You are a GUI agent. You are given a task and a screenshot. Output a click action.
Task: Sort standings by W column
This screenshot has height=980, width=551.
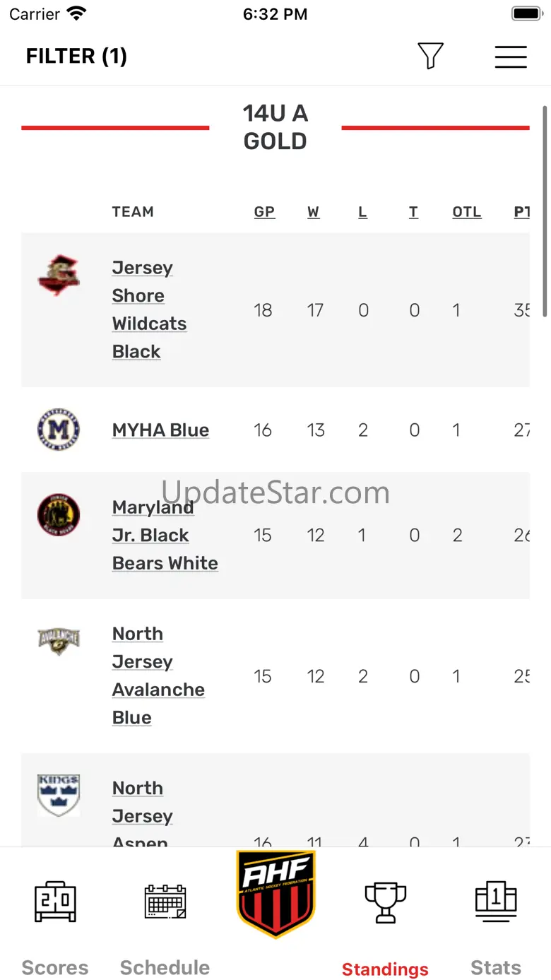314,212
